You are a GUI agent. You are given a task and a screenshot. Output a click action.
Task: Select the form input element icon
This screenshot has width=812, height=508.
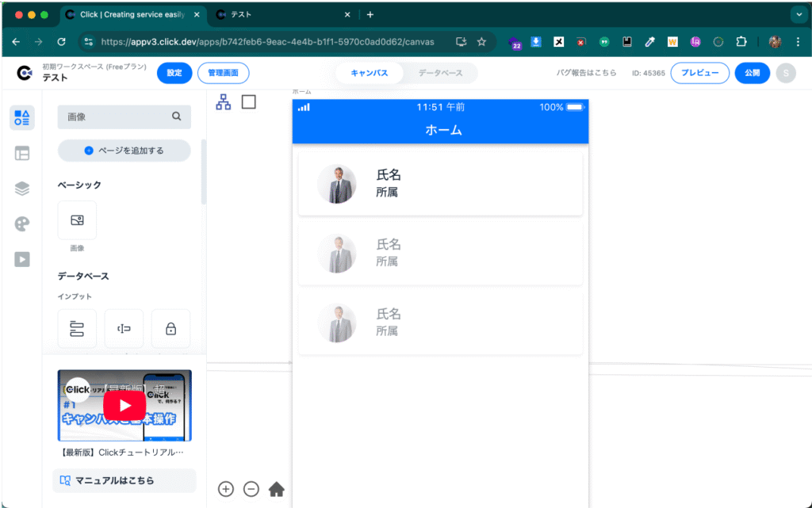pos(77,328)
